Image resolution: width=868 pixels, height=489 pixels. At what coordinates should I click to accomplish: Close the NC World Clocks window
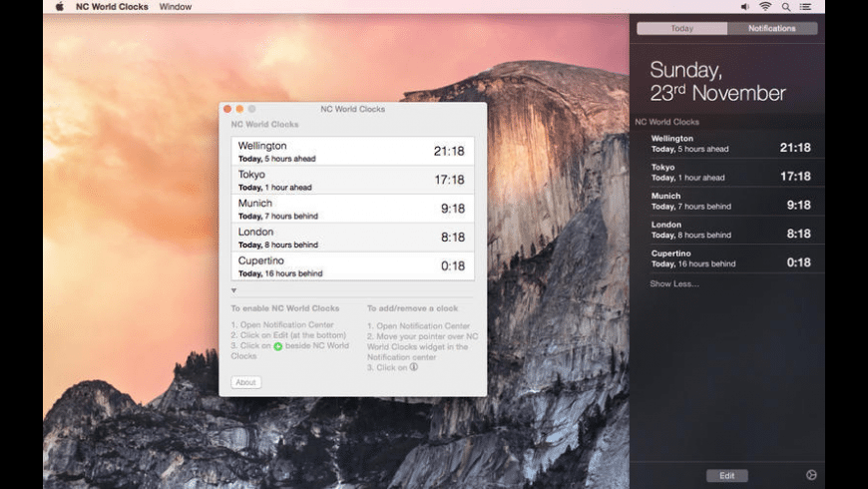[x=227, y=109]
